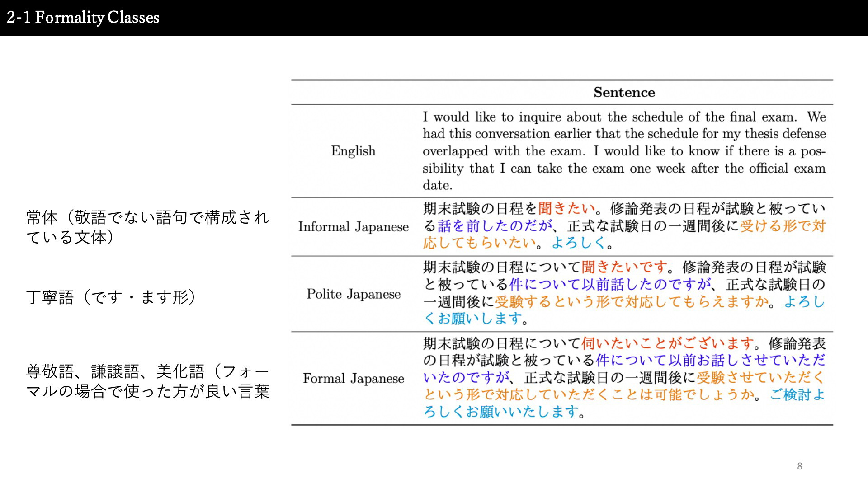Click the English sentence paragraph in the table
Image resolution: width=868 pixels, height=488 pixels.
pyautogui.click(x=624, y=151)
